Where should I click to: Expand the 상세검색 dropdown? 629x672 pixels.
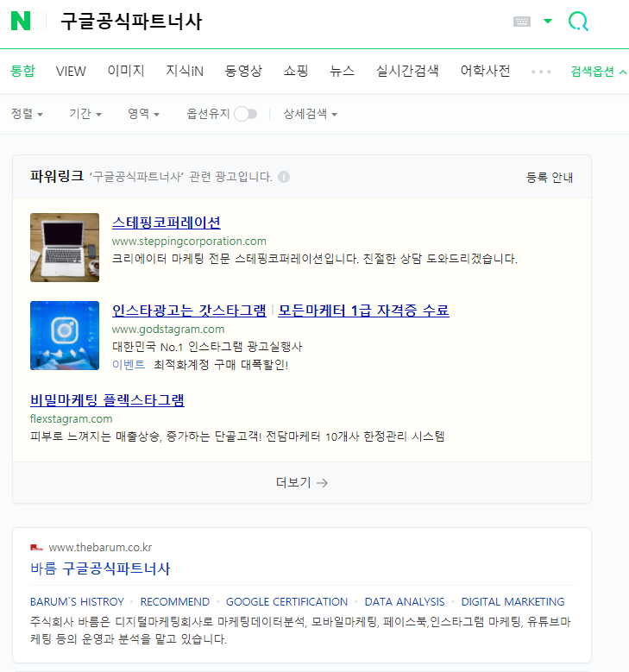tap(310, 114)
